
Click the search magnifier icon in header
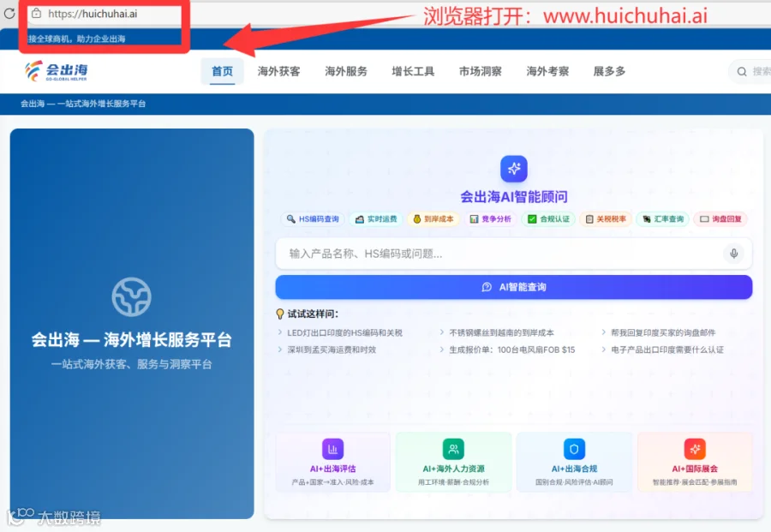(742, 72)
